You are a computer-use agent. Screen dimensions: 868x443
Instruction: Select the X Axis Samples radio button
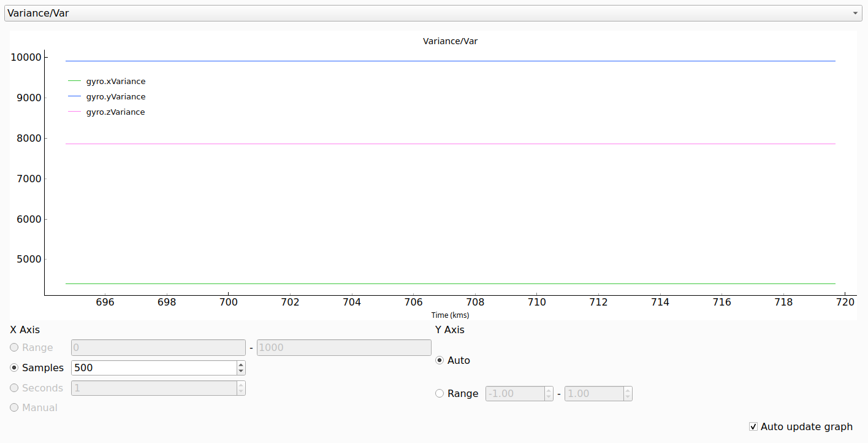[x=14, y=368]
